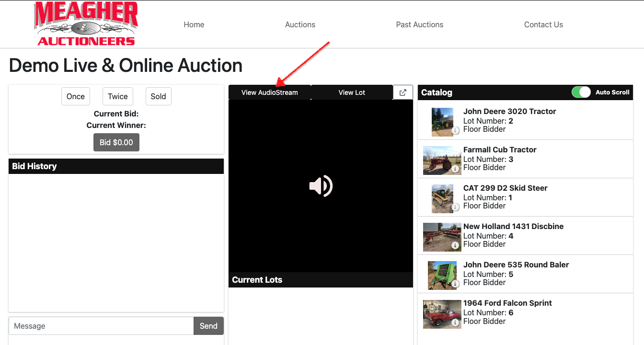Click the Meagher Auctioneers logo

coord(86,24)
